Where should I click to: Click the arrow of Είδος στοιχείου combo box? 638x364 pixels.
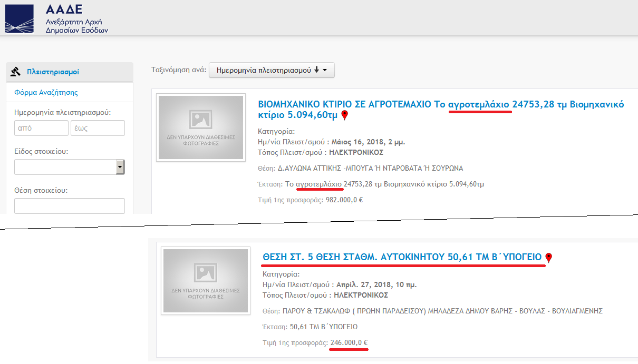[120, 167]
